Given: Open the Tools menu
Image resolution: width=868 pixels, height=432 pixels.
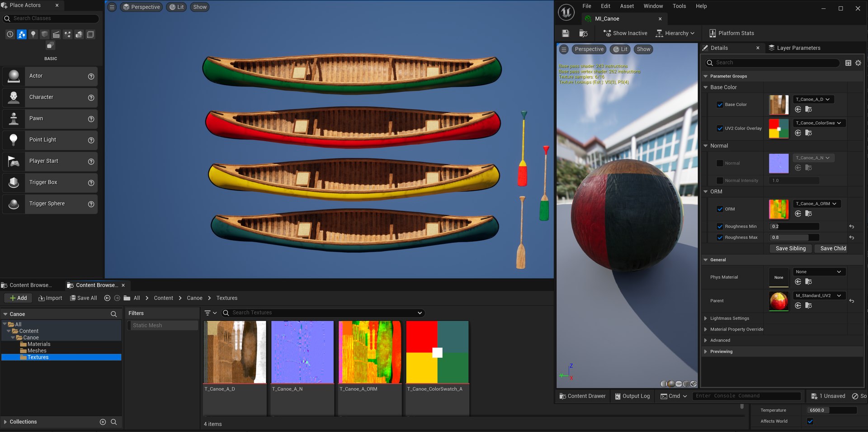Looking at the screenshot, I should [x=679, y=6].
